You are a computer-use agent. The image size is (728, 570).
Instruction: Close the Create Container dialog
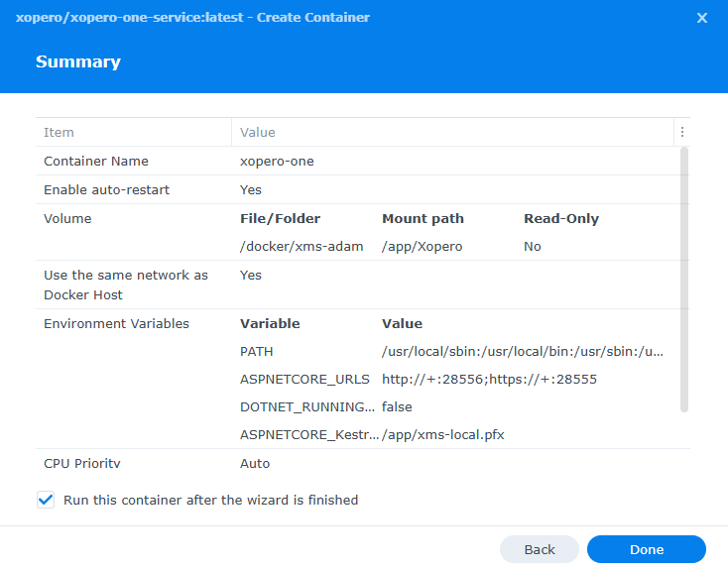tap(702, 18)
